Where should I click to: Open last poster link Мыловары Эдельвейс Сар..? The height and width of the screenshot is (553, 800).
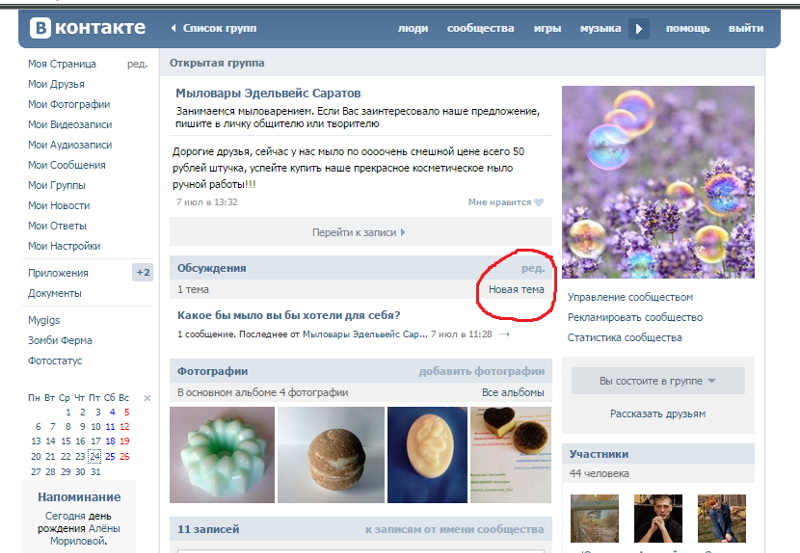pos(364,335)
